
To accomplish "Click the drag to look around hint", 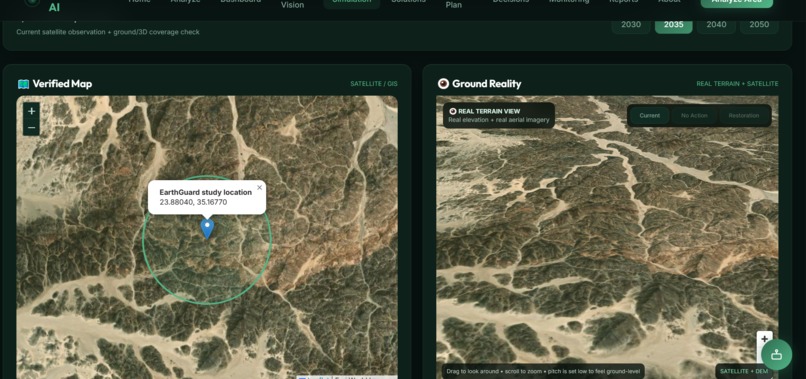I will click(543, 371).
